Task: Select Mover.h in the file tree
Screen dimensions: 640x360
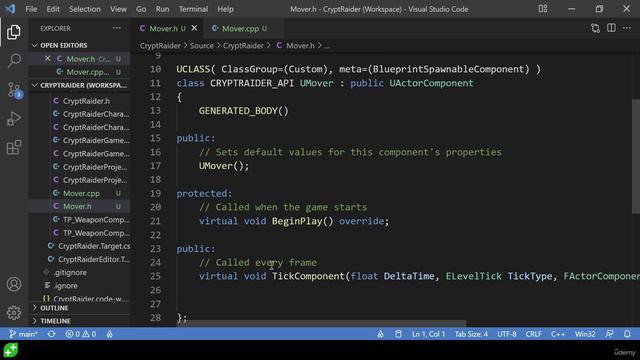Action: coord(80,206)
